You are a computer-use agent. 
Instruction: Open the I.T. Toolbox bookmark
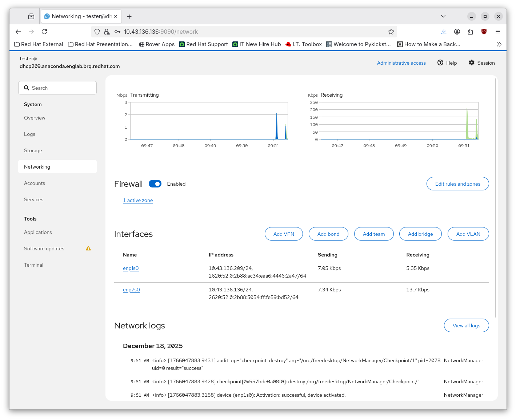tap(304, 44)
